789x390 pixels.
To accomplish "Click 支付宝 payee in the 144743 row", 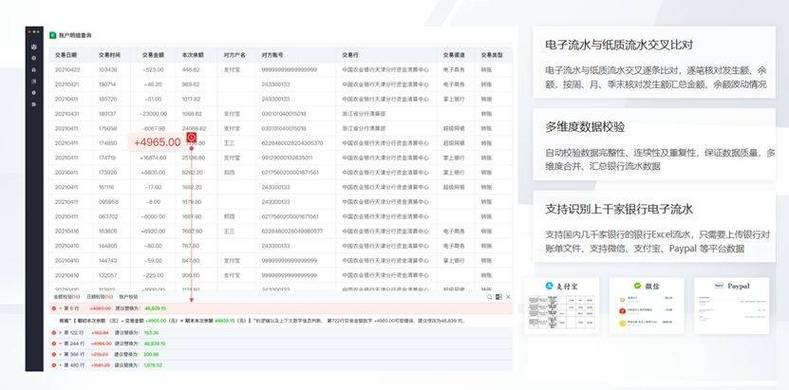I will [231, 261].
